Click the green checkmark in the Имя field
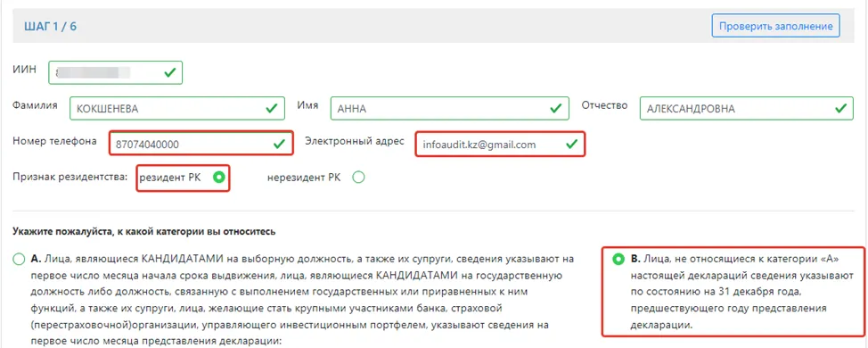 (x=555, y=108)
